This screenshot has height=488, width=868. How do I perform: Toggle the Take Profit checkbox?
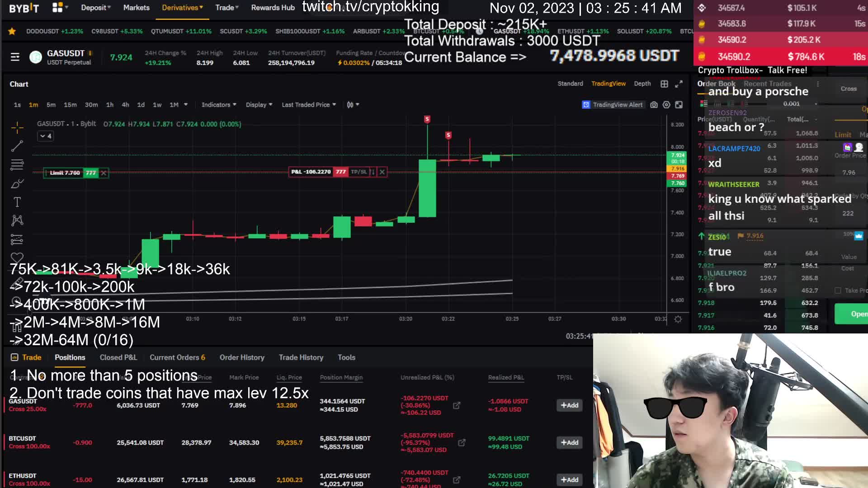point(838,291)
